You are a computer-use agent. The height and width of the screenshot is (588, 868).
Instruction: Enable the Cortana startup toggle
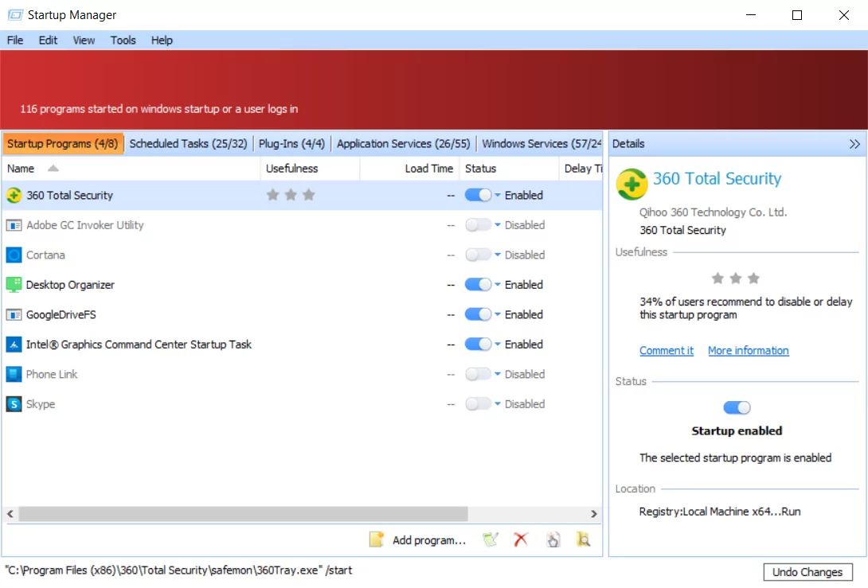[x=478, y=255]
